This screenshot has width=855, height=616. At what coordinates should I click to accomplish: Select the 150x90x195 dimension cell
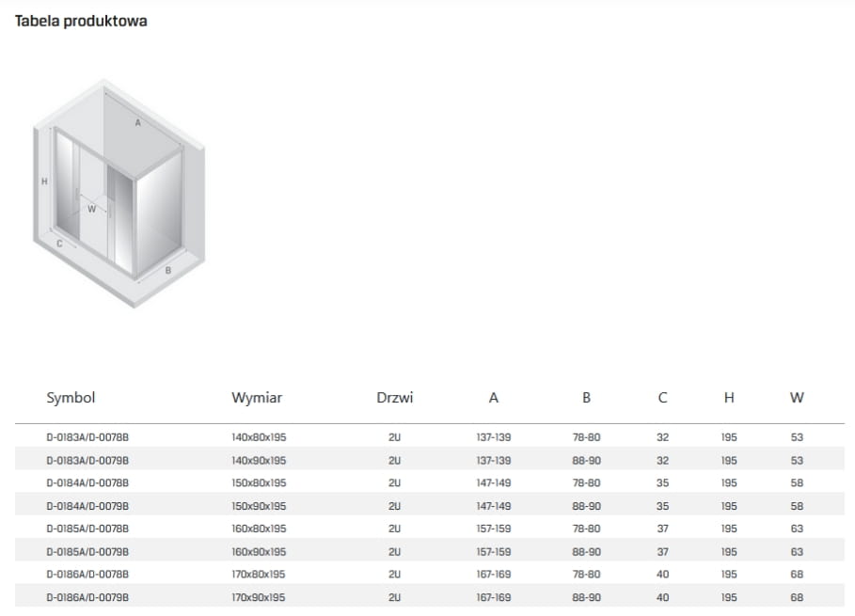click(259, 506)
